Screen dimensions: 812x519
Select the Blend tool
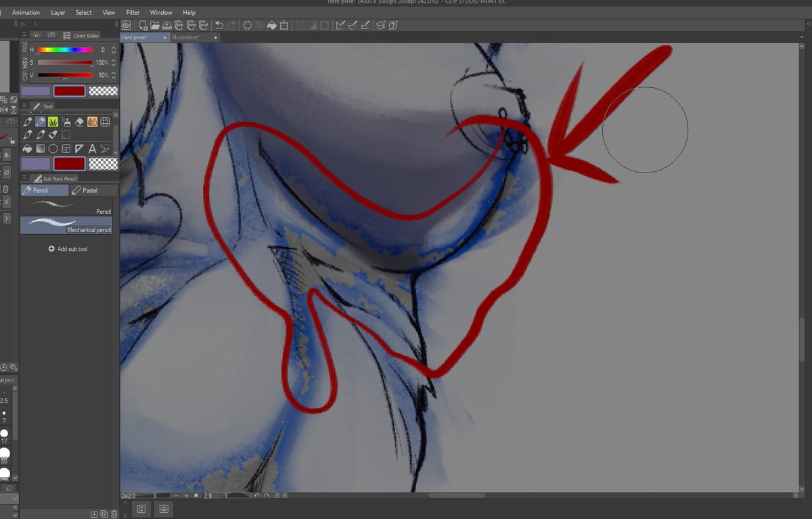pos(92,122)
